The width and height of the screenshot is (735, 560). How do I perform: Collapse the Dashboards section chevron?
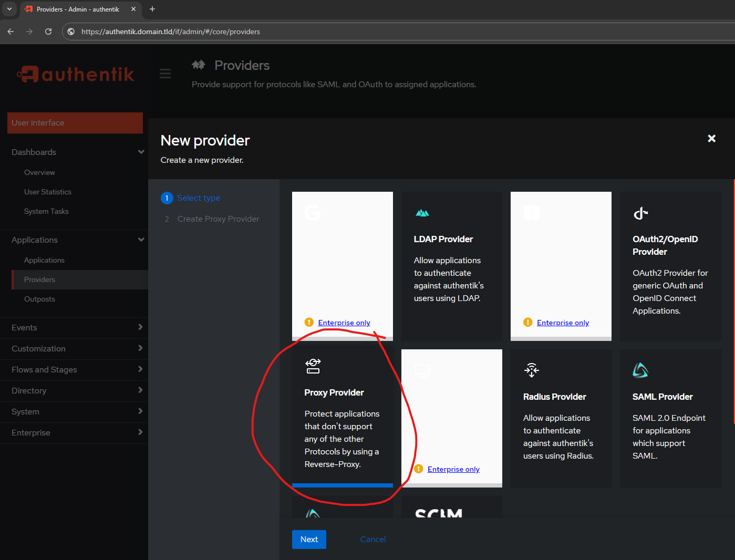click(x=141, y=152)
